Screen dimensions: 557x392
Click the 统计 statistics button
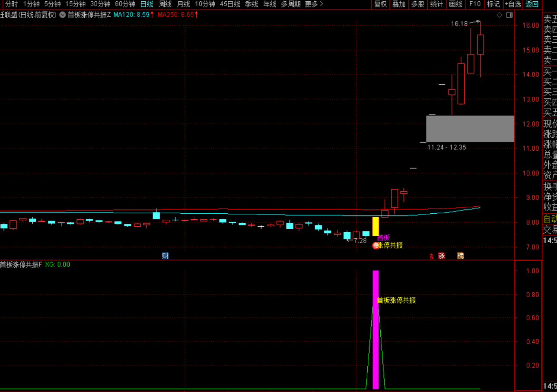tap(437, 4)
